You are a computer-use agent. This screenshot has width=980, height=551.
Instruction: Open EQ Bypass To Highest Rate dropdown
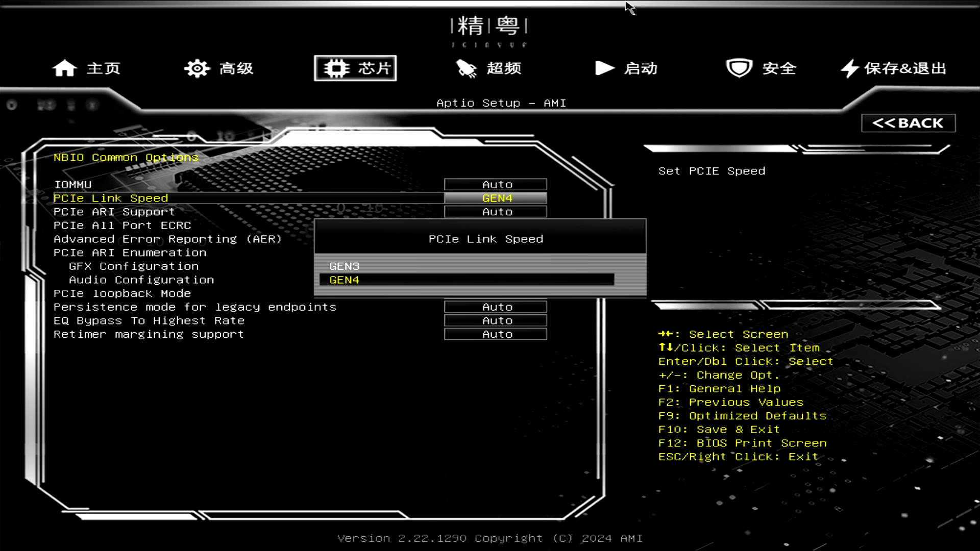tap(495, 321)
